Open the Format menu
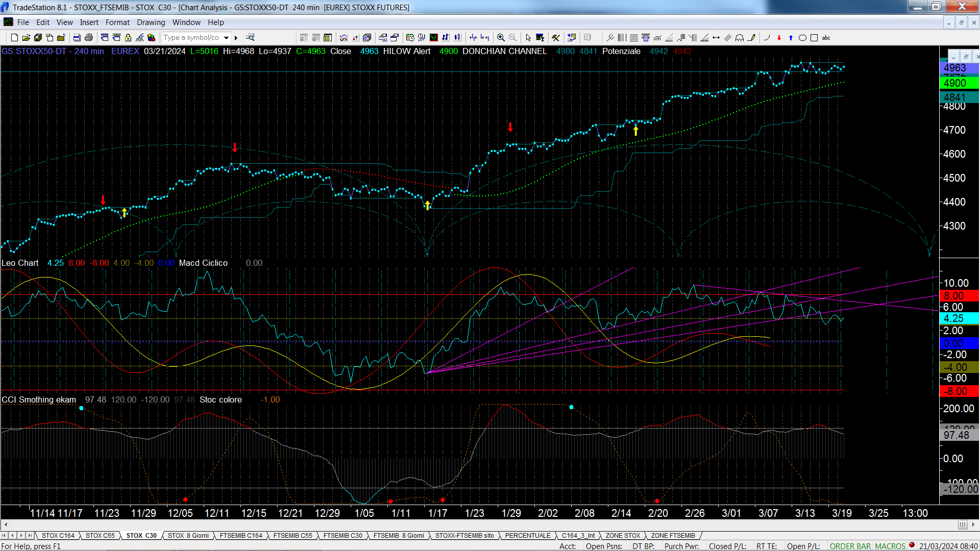Image resolution: width=980 pixels, height=551 pixels. pyautogui.click(x=118, y=22)
